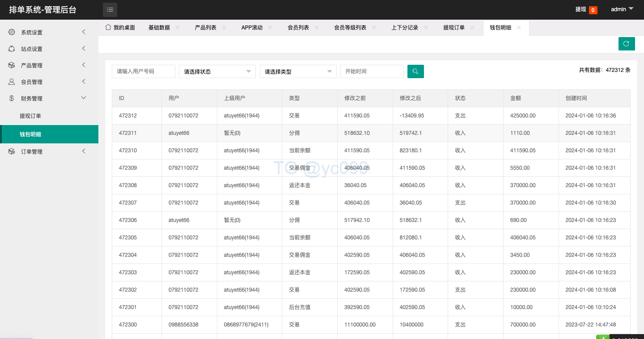
Task: Close the 提现订单 tab
Action: click(x=472, y=28)
